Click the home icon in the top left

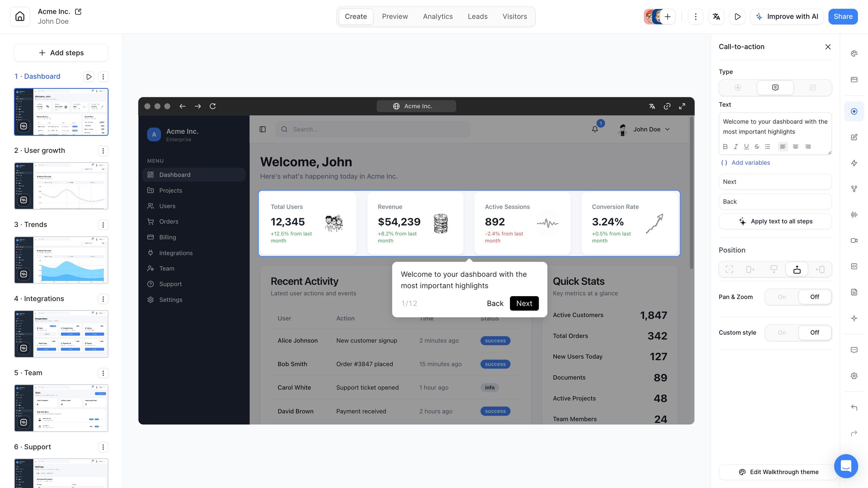click(20, 16)
